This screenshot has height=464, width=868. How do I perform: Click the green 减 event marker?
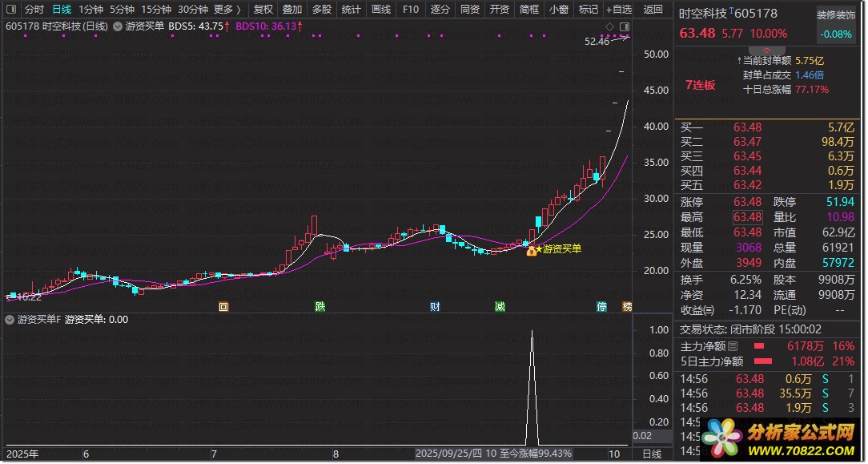[x=500, y=306]
